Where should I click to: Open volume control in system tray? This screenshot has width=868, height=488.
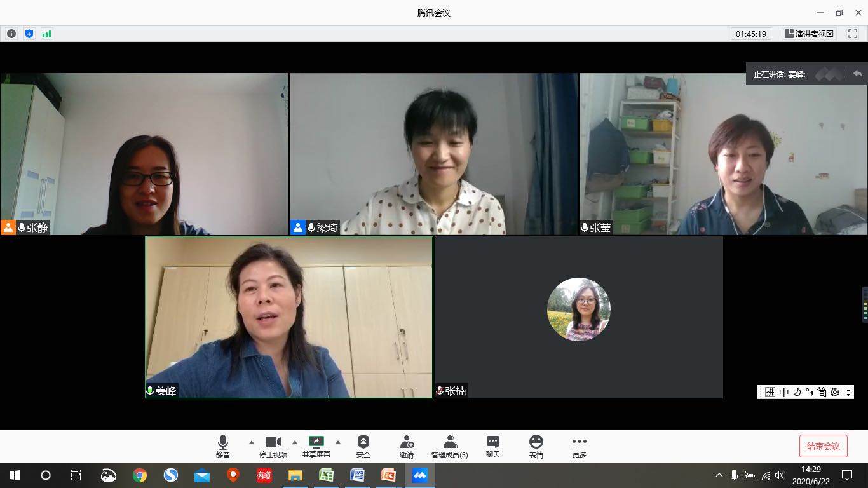(x=780, y=475)
